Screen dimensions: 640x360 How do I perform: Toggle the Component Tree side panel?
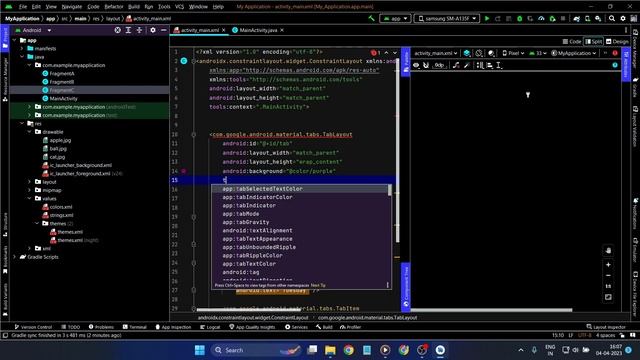[x=406, y=287]
